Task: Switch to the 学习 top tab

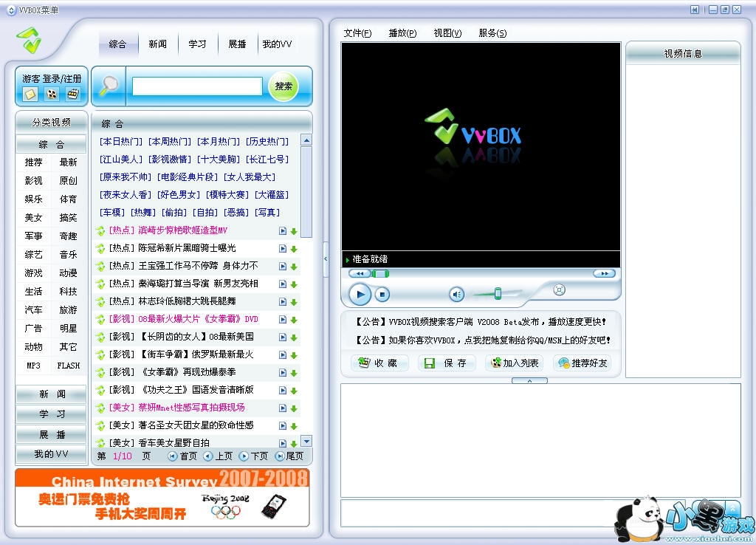Action: [197, 44]
